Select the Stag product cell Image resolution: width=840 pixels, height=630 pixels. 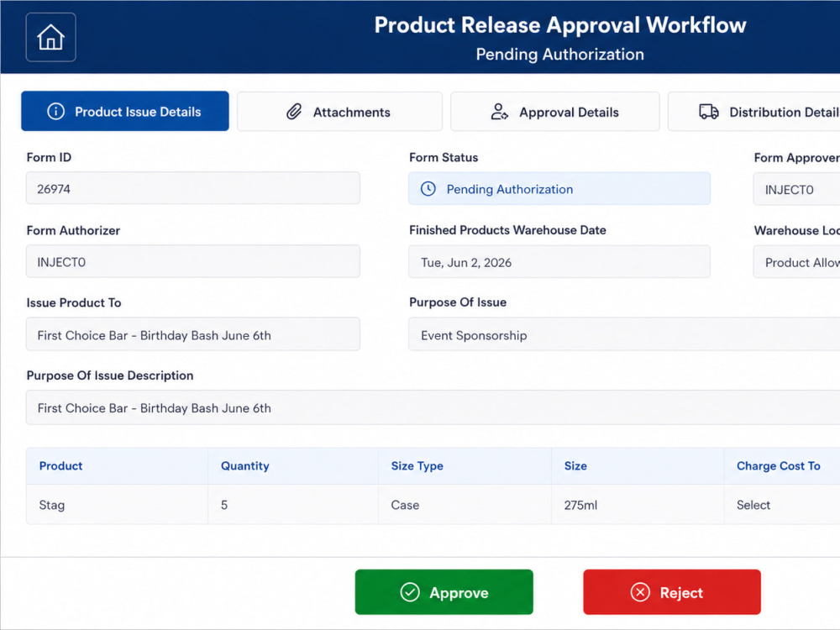[118, 505]
